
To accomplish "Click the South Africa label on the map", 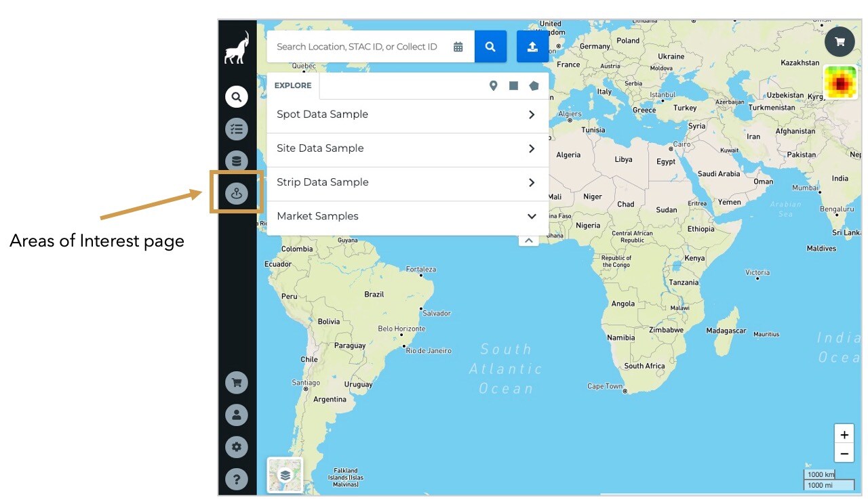I will 645,366.
